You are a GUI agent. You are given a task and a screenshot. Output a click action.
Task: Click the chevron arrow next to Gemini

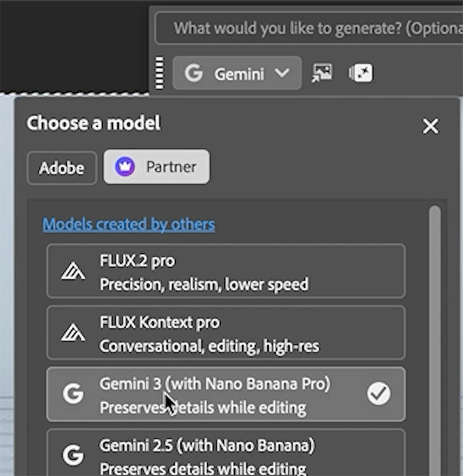(x=282, y=74)
